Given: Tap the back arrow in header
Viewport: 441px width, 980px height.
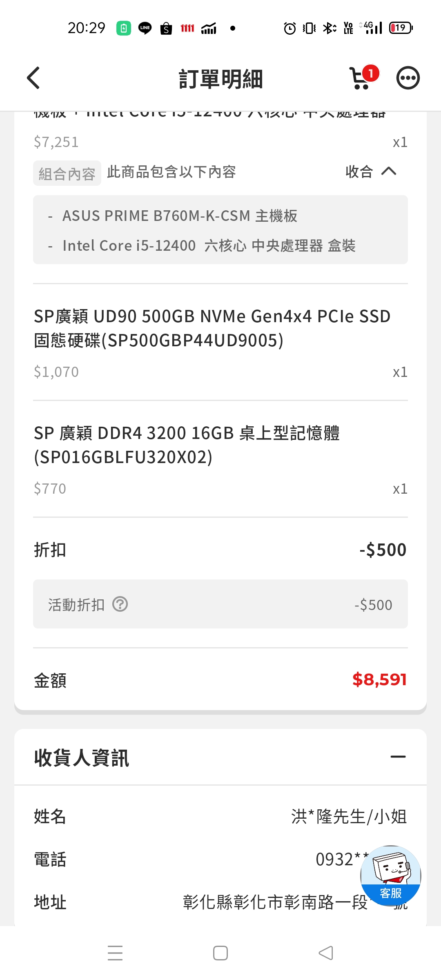Looking at the screenshot, I should [x=33, y=78].
